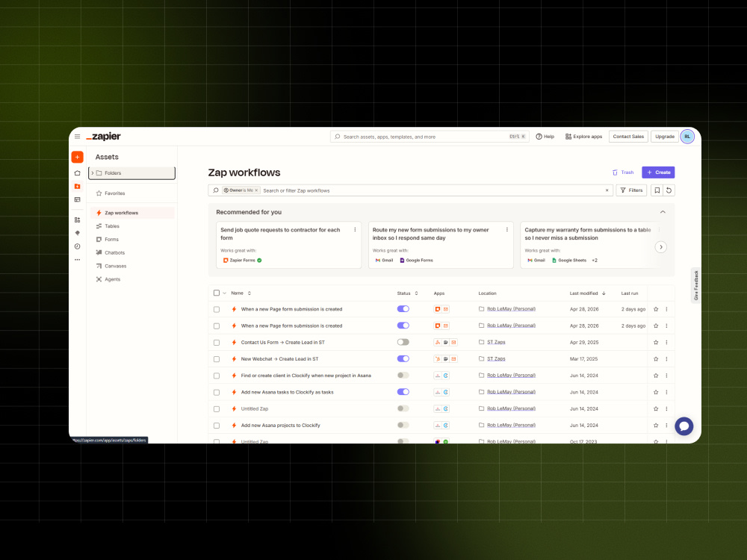The height and width of the screenshot is (560, 747).
Task: Open the apps grid icon in the sidebar rail
Action: (77, 220)
